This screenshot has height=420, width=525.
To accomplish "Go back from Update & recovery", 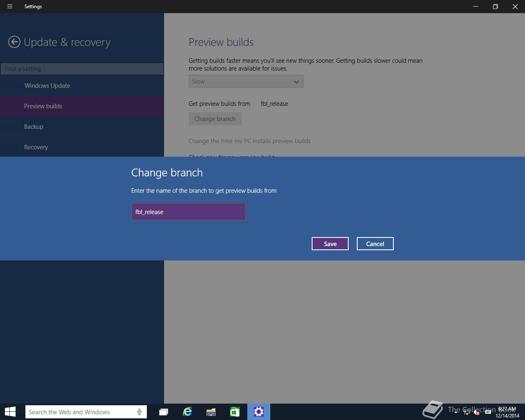I will (14, 42).
